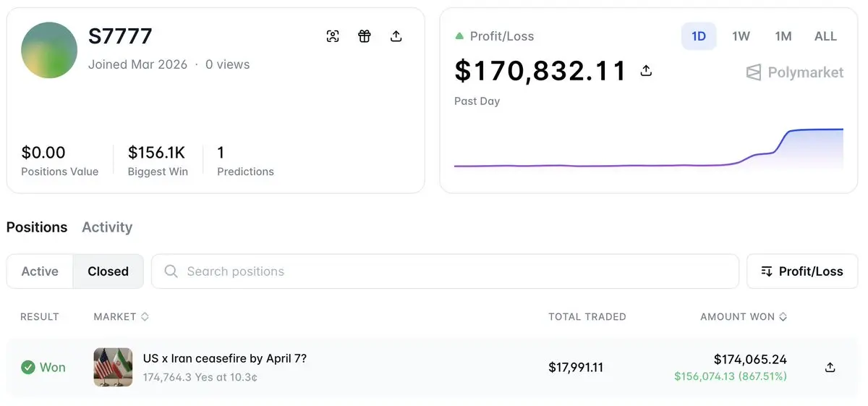Select the Closed positions filter
The image size is (868, 406).
(108, 271)
